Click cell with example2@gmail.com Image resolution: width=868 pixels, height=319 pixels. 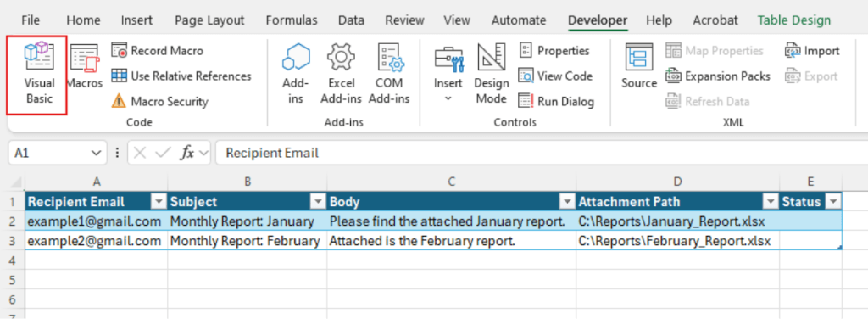97,241
